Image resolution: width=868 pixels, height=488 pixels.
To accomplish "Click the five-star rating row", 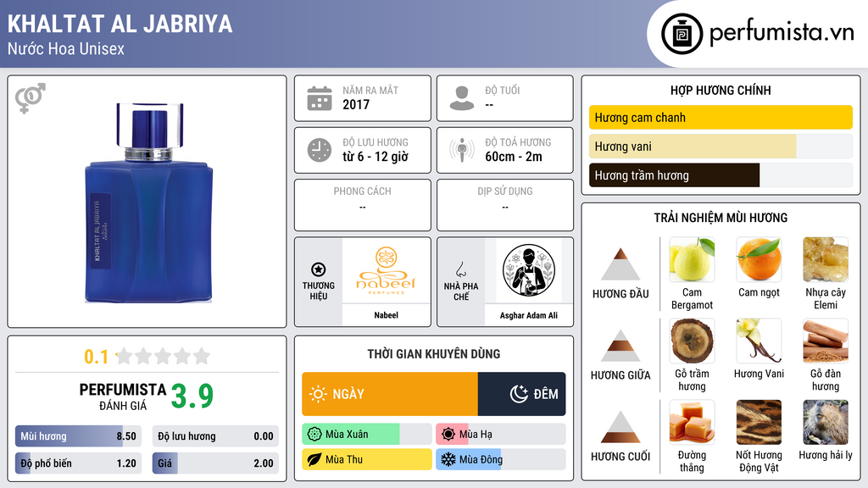I will click(164, 356).
